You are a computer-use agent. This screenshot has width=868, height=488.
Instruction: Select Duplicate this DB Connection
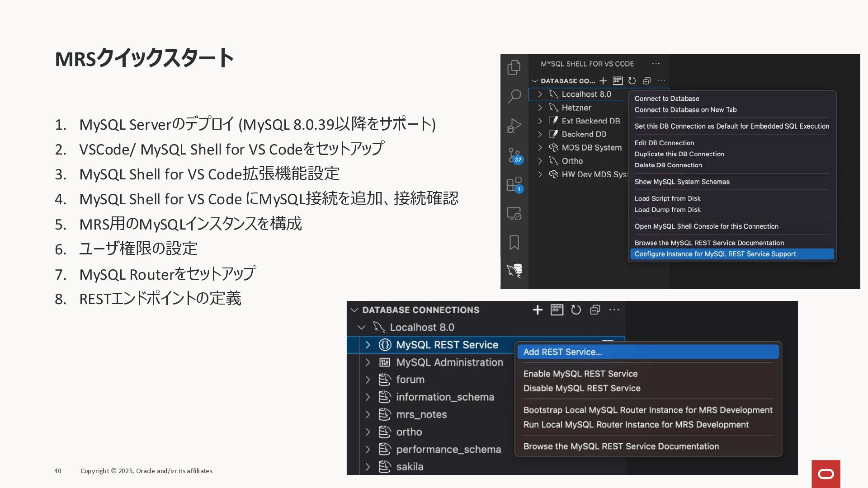[x=679, y=154]
